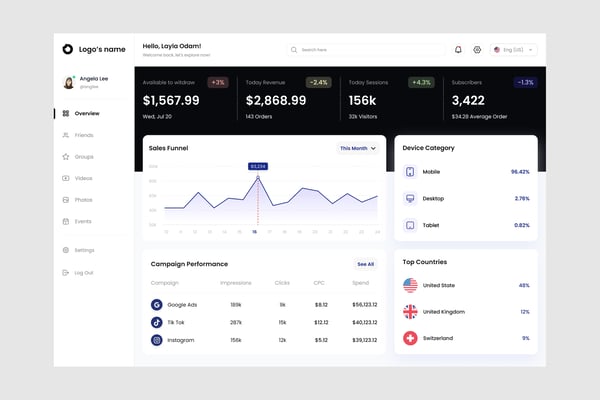Click See All in Campaign Performance
This screenshot has width=600, height=400.
click(x=365, y=264)
